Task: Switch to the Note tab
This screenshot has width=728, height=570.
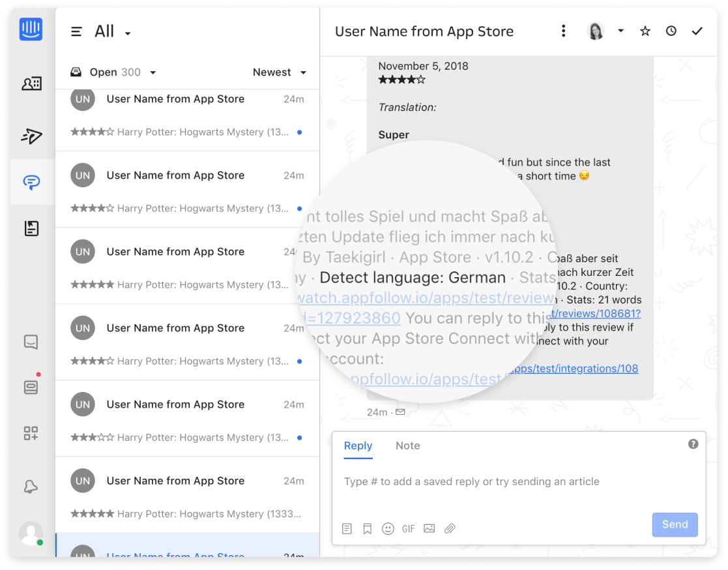Action: point(407,446)
